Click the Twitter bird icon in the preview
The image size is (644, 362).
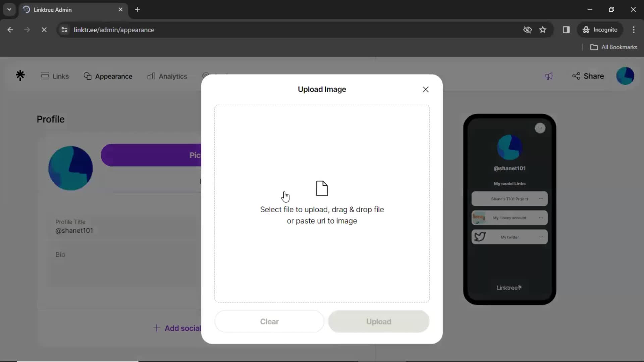480,237
